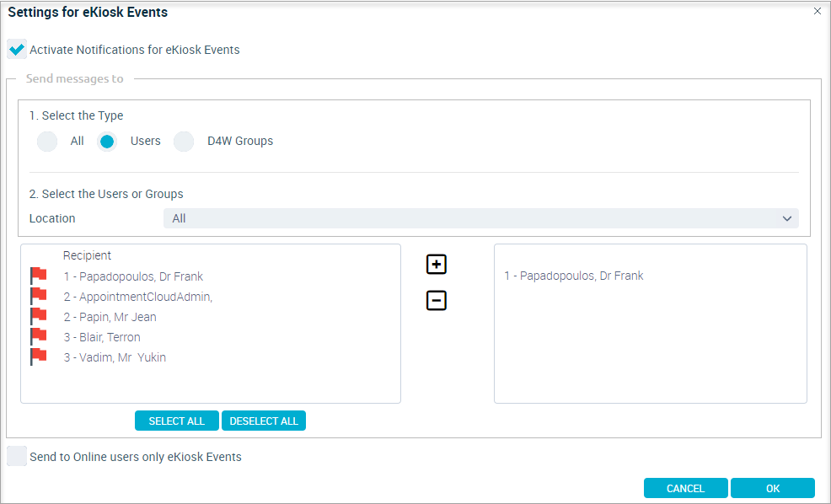
Task: Select recipient 2 - Papin, Mr Jean
Action: click(110, 317)
